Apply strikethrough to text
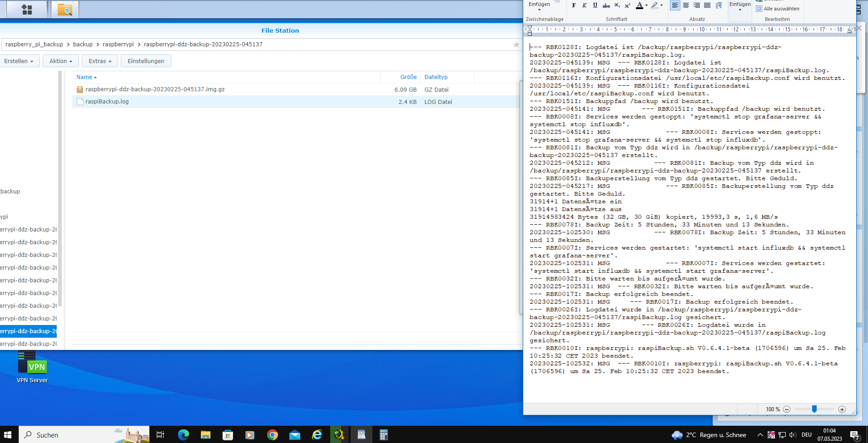 [x=606, y=5]
